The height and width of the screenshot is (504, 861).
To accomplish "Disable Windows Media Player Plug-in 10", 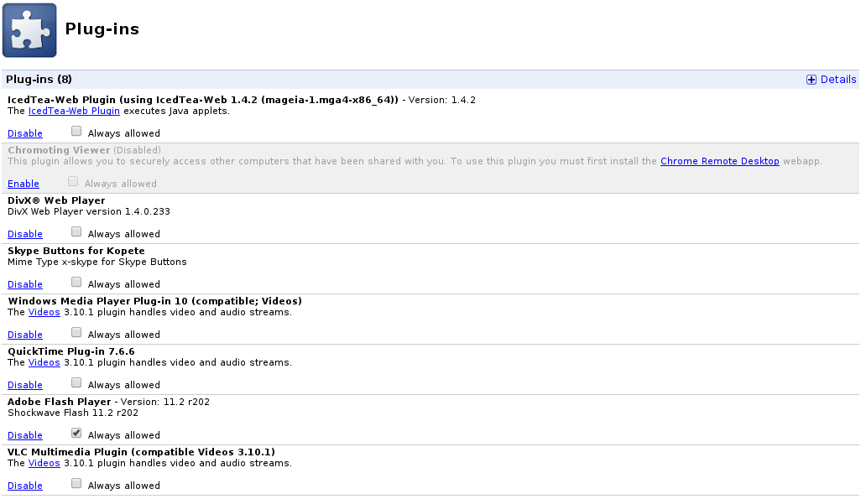I will [24, 335].
